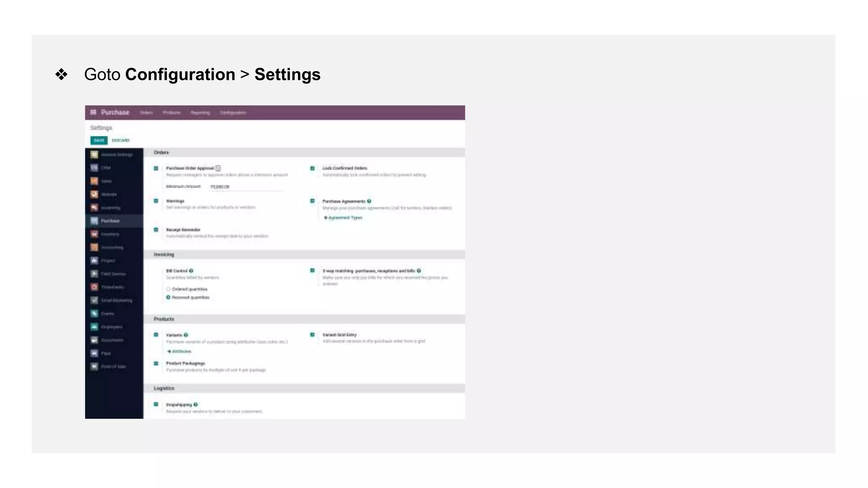Click the Logistics section header
Viewport: 868px width, 488px height.
[x=164, y=388]
